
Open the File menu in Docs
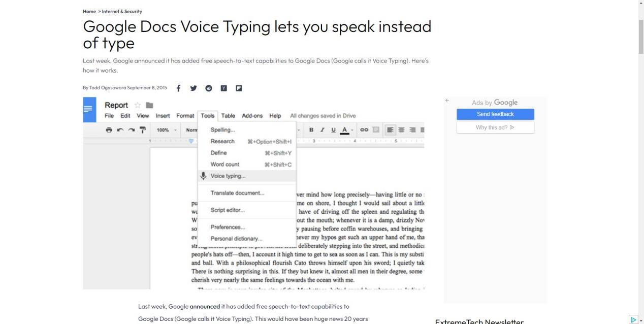[x=109, y=116]
